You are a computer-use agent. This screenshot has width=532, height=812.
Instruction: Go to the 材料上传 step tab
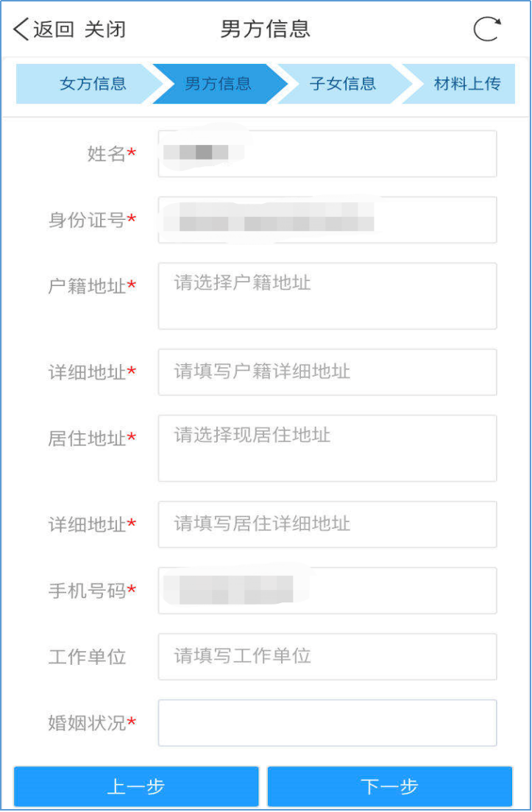(467, 84)
